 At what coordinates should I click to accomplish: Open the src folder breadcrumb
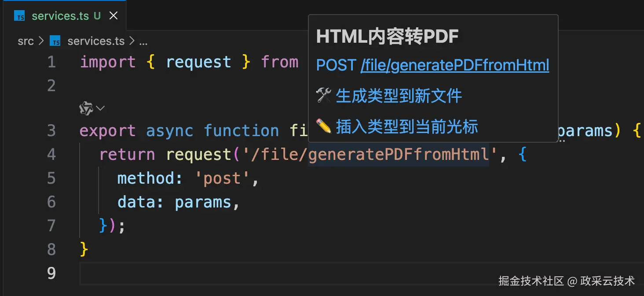26,41
